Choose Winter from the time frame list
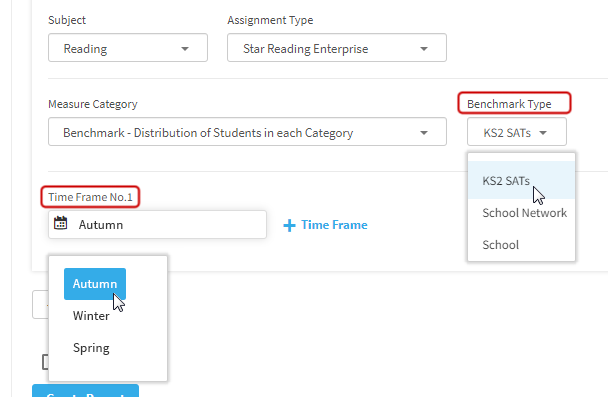 click(x=91, y=316)
